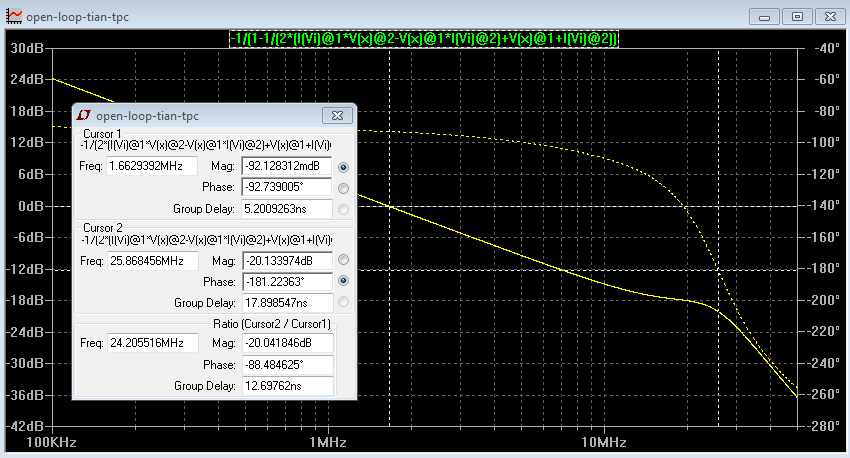Click the 1MHz frequency axis label
The image size is (850, 458).
point(327,442)
